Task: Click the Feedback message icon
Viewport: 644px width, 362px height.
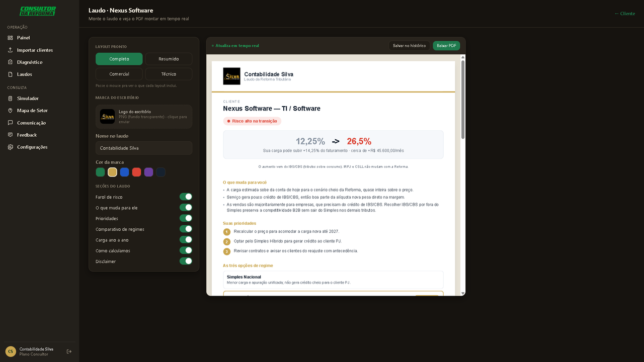Action: [x=10, y=135]
